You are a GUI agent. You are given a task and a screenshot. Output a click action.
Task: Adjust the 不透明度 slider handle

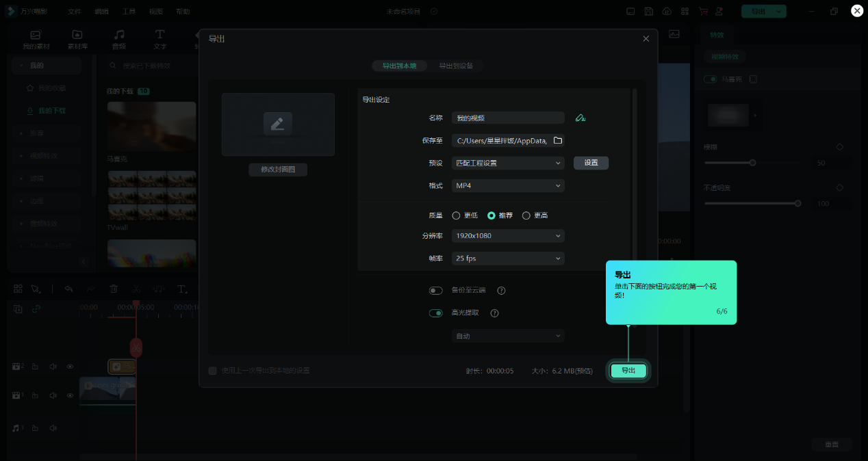pyautogui.click(x=797, y=203)
